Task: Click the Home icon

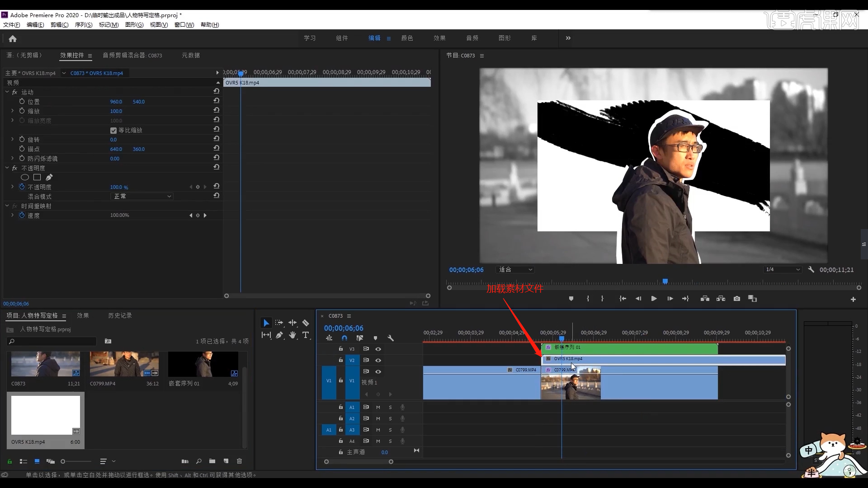Action: tap(13, 39)
